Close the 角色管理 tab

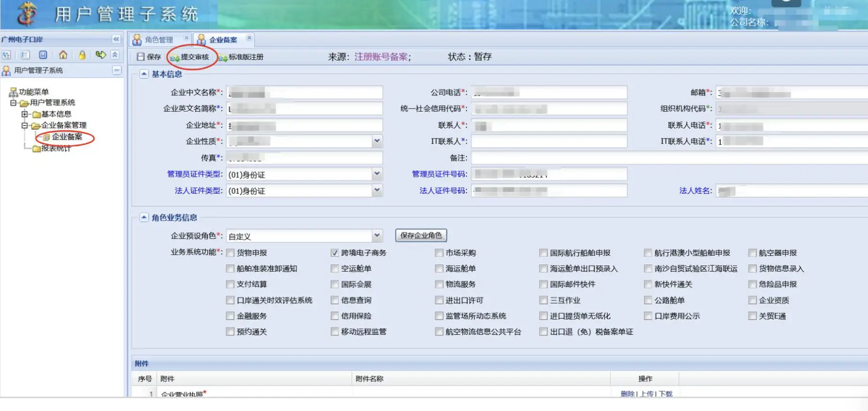186,38
